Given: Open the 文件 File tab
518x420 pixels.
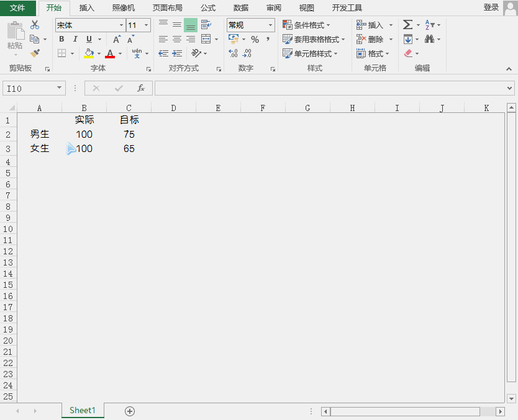Looking at the screenshot, I should click(x=18, y=7).
